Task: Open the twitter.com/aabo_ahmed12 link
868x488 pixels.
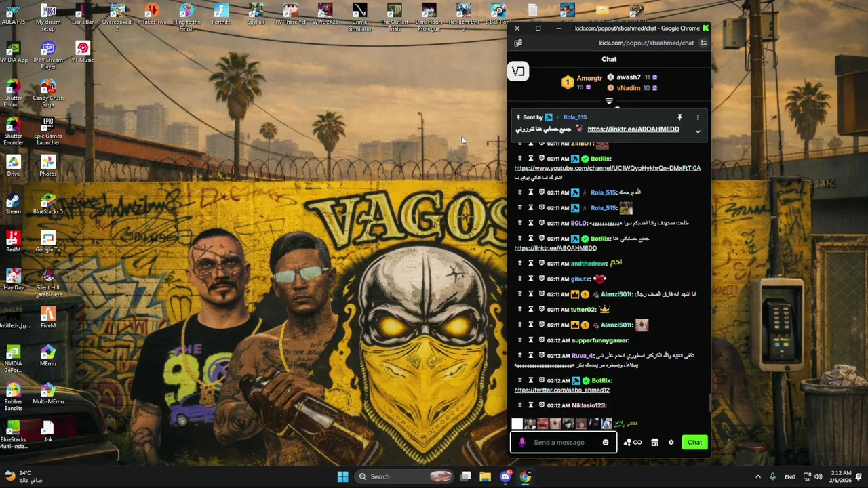Action: 561,390
